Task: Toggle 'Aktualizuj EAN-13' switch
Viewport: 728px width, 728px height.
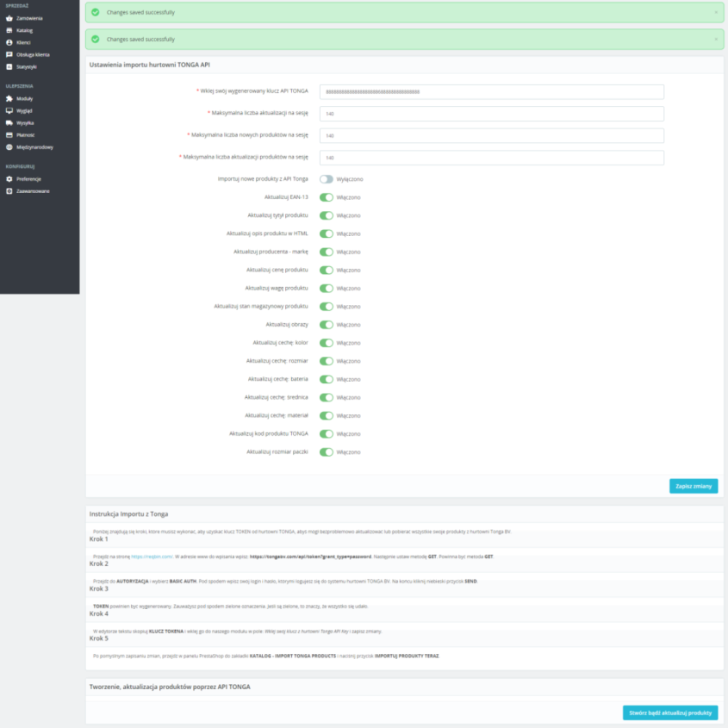Action: click(327, 197)
